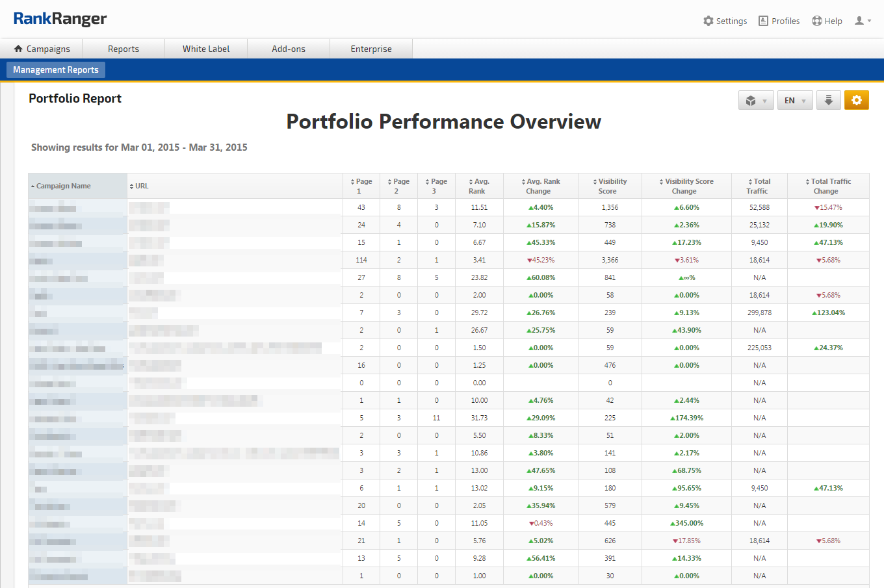Go to the Campaigns home tab
The image size is (884, 588).
pos(42,49)
